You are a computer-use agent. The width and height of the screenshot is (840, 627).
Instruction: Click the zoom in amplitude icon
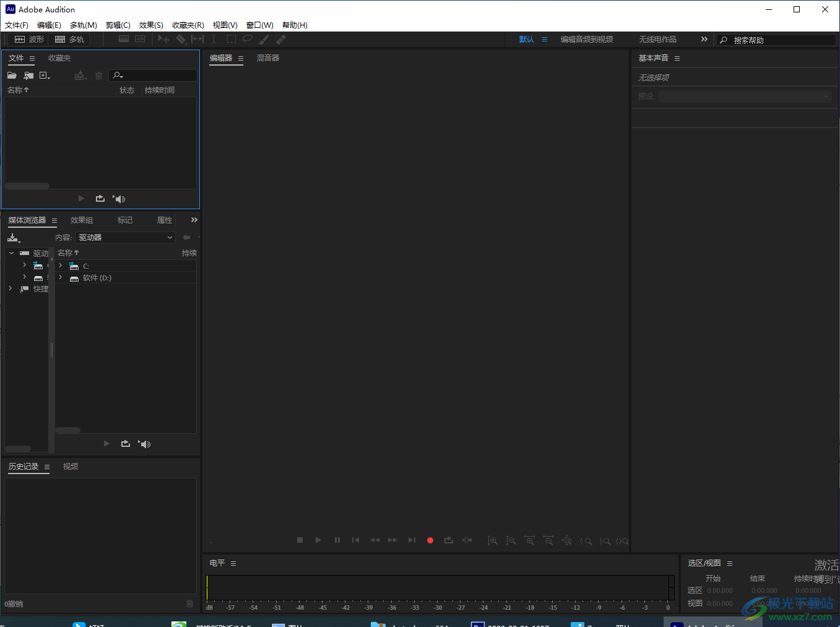492,540
